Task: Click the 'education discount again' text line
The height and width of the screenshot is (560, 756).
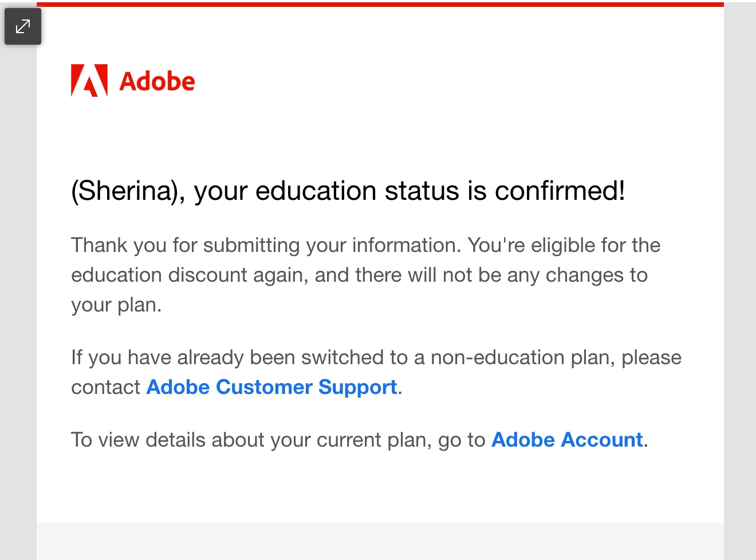Action: click(x=359, y=275)
